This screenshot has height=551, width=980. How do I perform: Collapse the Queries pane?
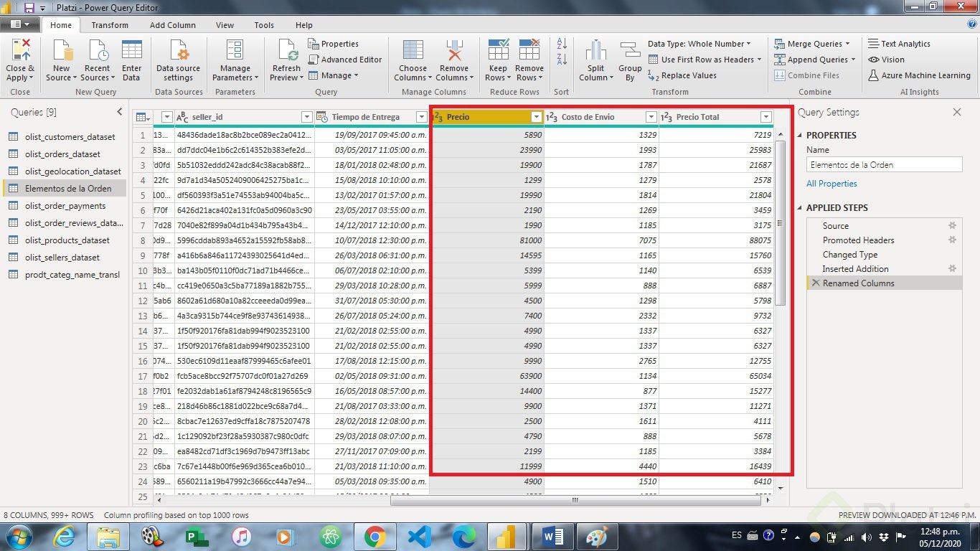pos(120,112)
